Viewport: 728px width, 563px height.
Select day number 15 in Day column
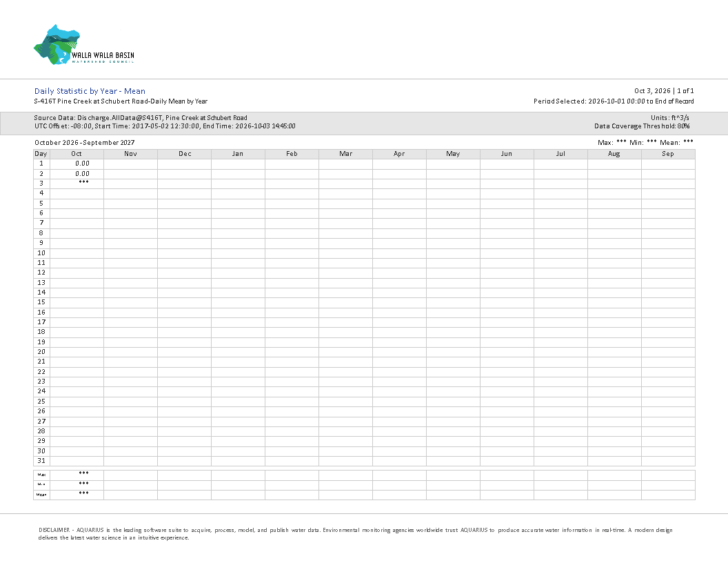(41, 302)
